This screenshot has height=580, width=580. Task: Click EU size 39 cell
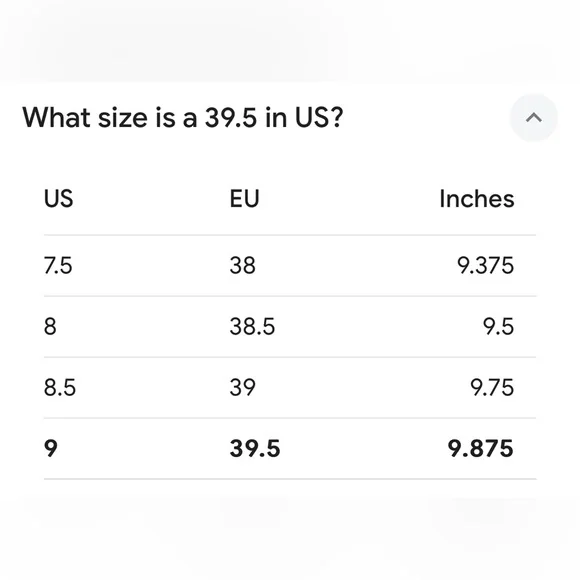pos(242,388)
